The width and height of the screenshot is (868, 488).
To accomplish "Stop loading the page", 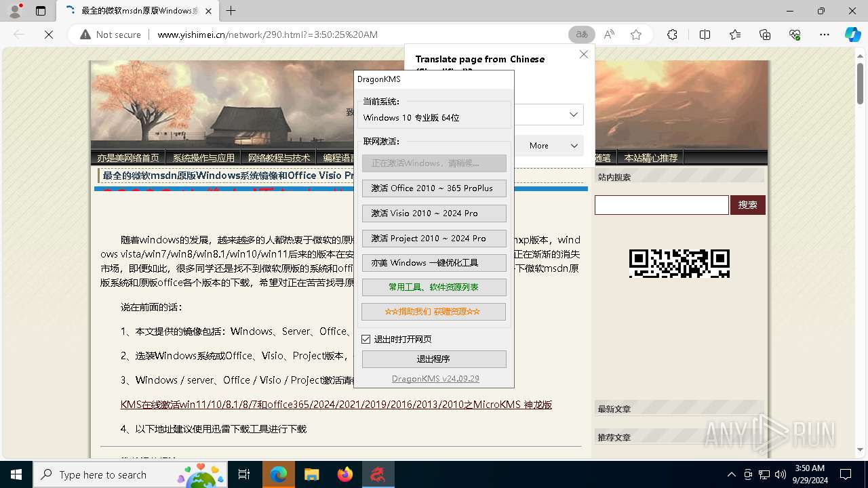I will pyautogui.click(x=48, y=35).
